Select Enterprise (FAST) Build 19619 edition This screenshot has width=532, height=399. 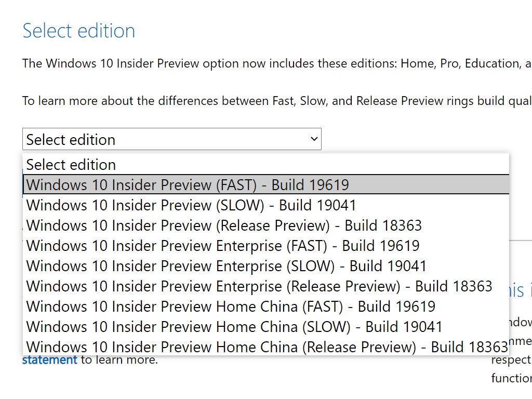click(223, 245)
